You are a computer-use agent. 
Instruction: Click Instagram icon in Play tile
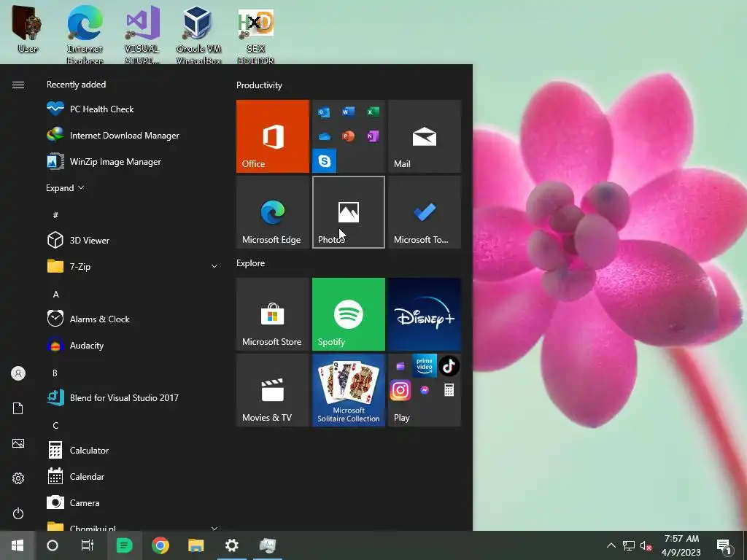[400, 391]
